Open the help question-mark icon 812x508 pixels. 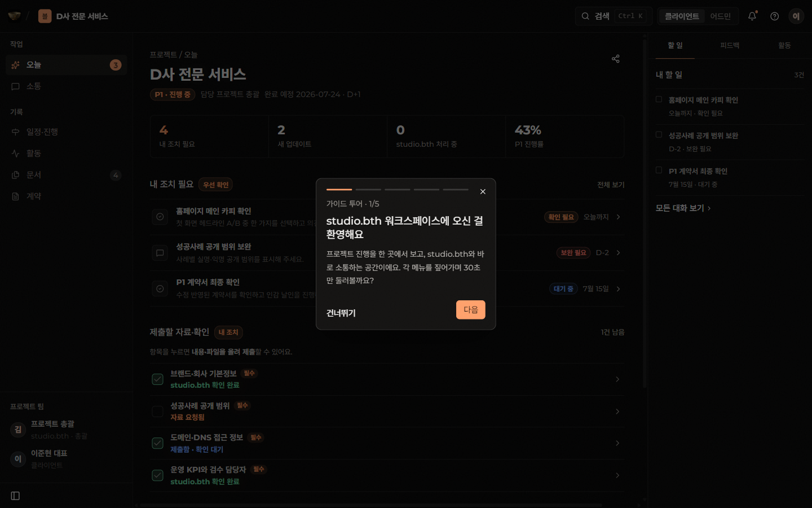(x=775, y=16)
